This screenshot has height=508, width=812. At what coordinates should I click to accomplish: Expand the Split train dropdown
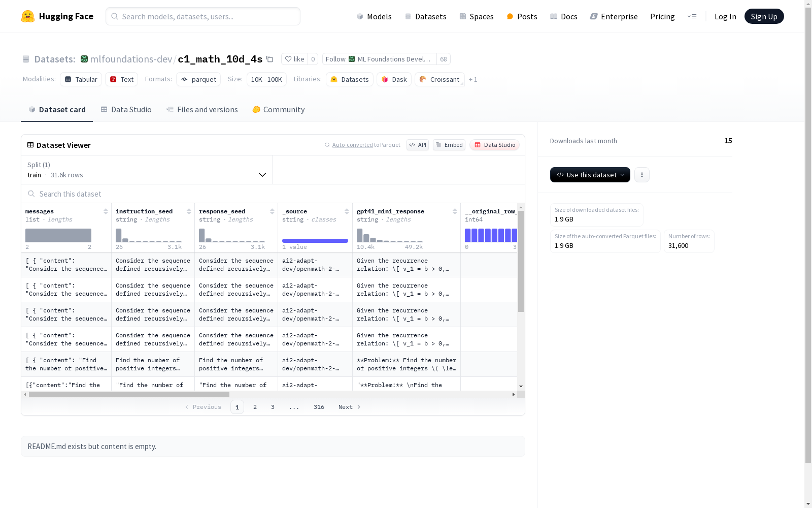coord(147,170)
